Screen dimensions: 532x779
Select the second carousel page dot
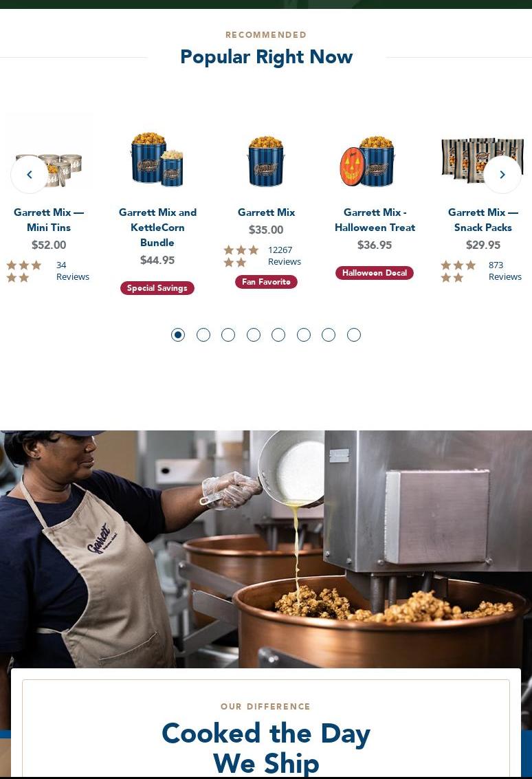coord(203,335)
